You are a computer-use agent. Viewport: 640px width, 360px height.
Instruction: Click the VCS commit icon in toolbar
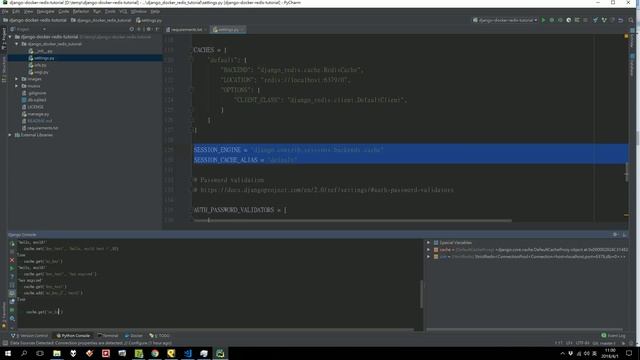click(604, 20)
